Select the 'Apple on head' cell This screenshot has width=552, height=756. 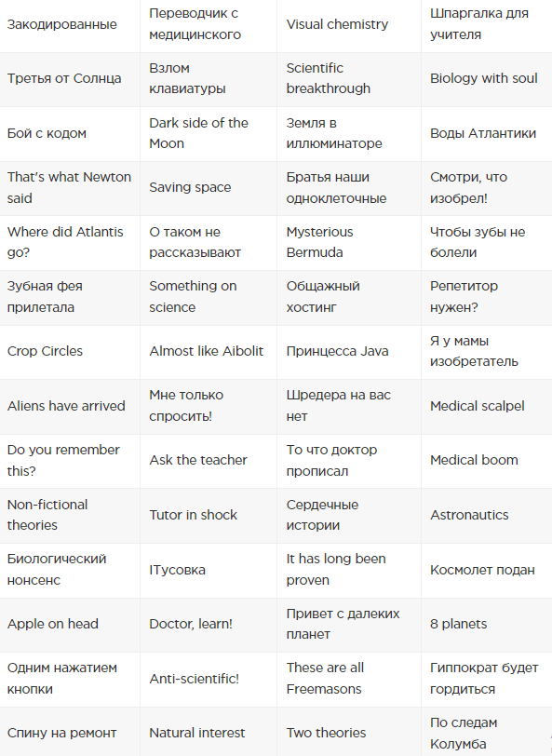70,625
